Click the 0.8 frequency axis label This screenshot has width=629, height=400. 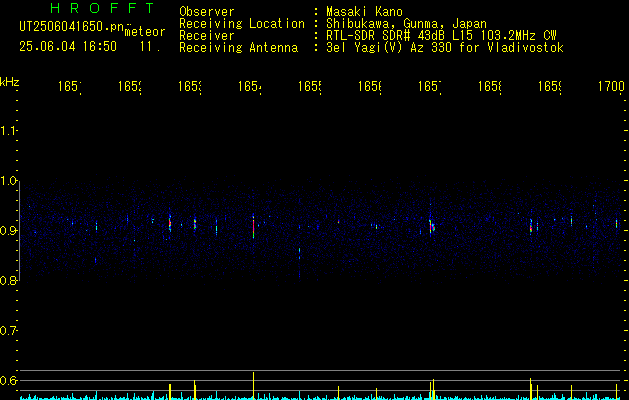[x=9, y=280]
